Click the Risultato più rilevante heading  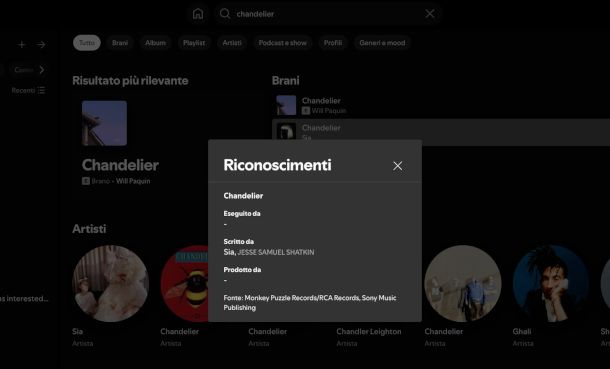pyautogui.click(x=130, y=80)
